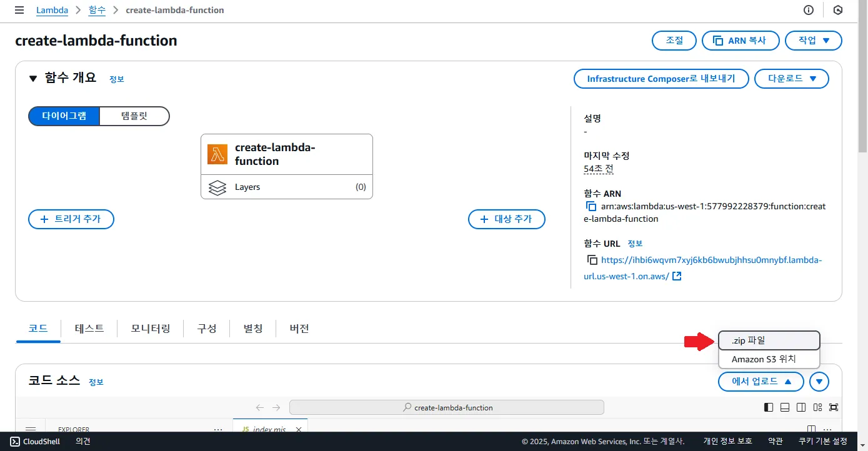
Task: Switch to the 구성 tab
Action: click(207, 329)
